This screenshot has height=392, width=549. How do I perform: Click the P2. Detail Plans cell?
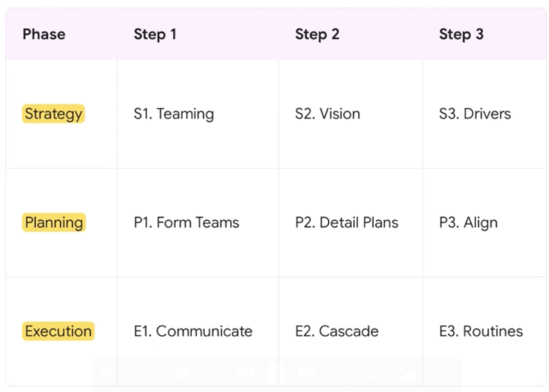(x=346, y=222)
